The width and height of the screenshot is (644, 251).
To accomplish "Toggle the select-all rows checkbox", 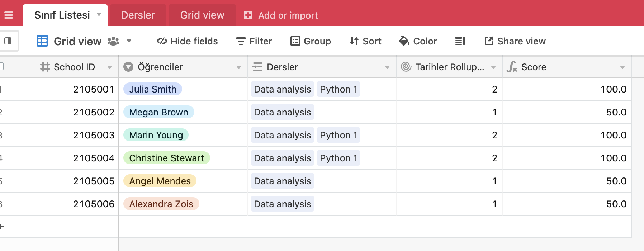I will pyautogui.click(x=1, y=67).
